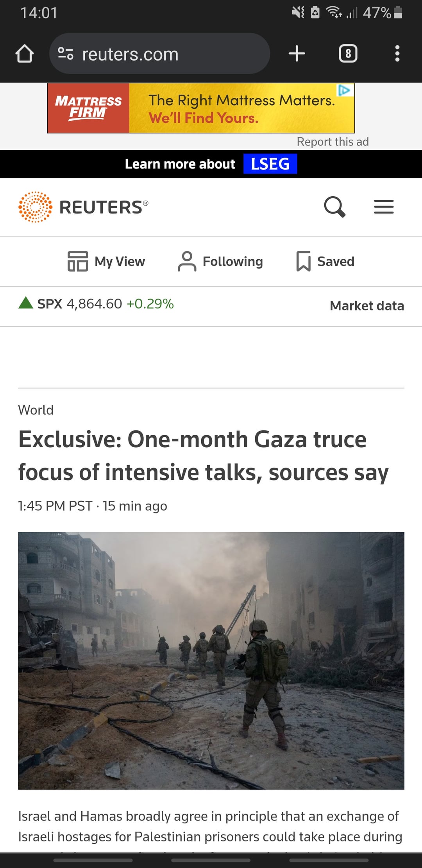Open site info icon in address bar
This screenshot has width=422, height=868.
pyautogui.click(x=65, y=54)
